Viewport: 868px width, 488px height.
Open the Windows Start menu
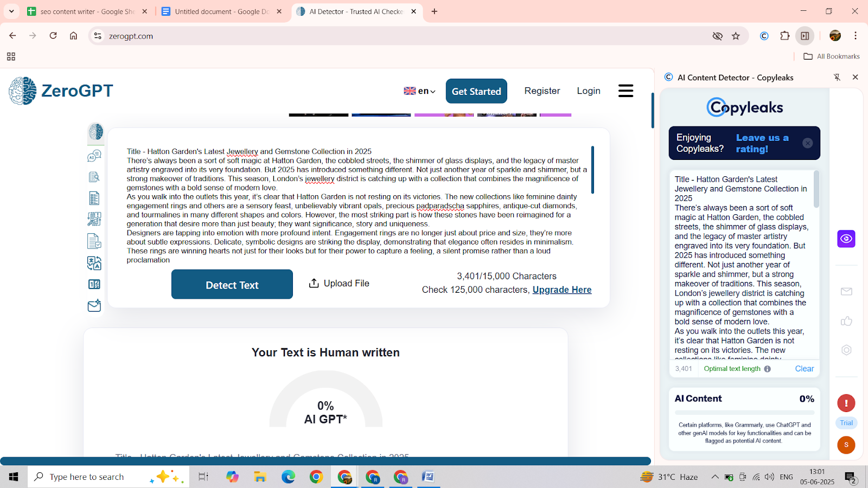tap(14, 477)
